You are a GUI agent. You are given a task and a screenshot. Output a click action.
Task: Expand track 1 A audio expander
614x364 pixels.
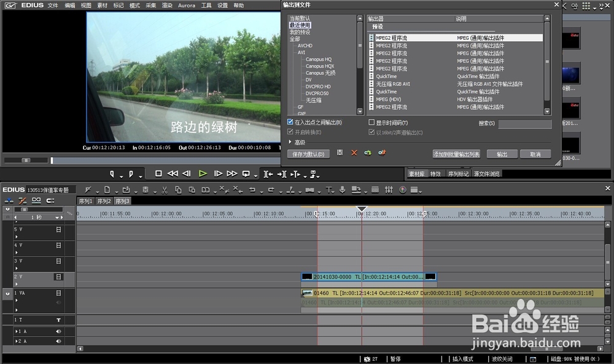point(16,331)
